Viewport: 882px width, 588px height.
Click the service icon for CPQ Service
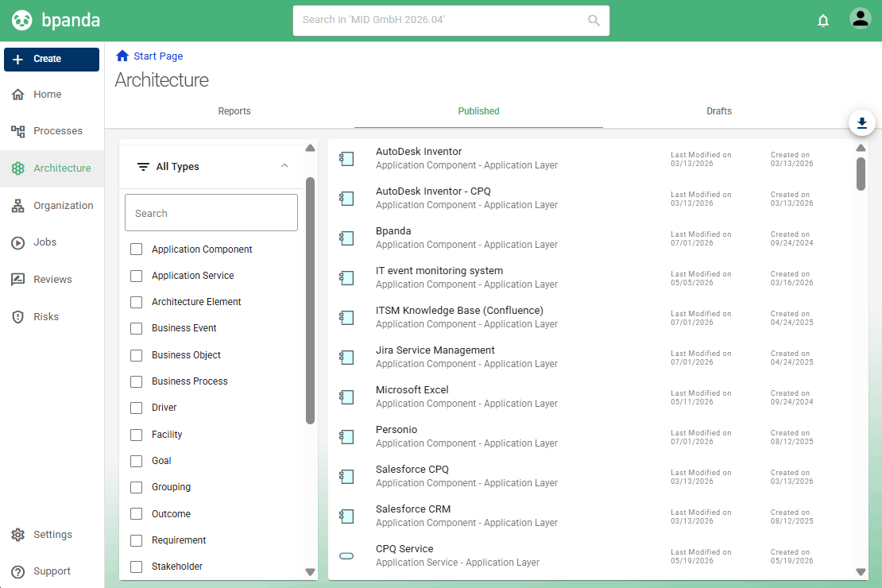point(346,556)
